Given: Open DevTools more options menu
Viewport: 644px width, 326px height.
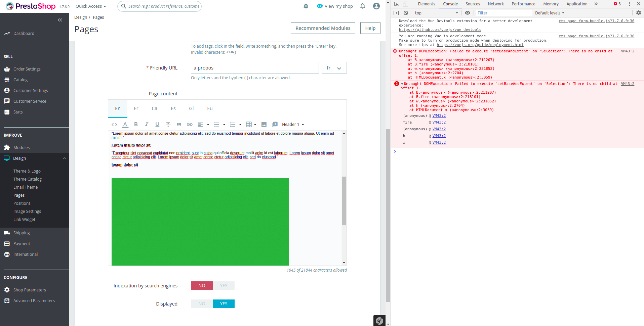Looking at the screenshot, I should coord(629,4).
